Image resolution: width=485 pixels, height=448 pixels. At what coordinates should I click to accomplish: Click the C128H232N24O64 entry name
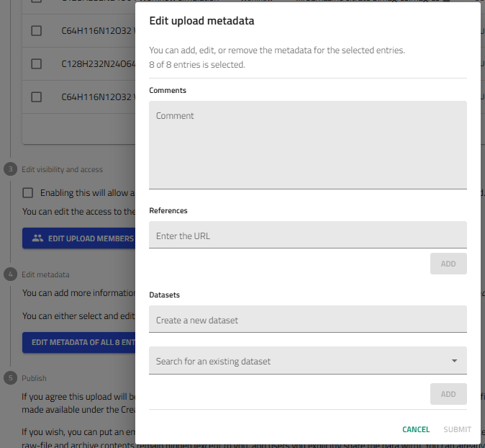point(99,64)
